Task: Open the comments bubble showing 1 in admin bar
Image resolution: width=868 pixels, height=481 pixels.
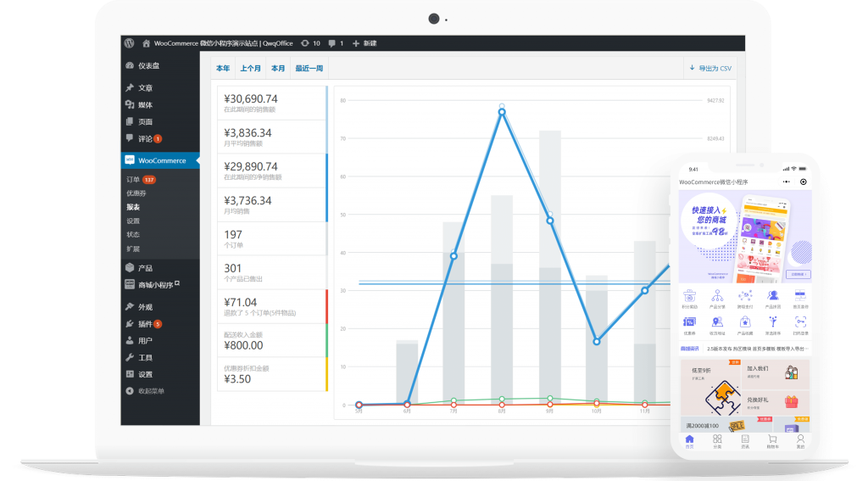Action: [x=336, y=43]
